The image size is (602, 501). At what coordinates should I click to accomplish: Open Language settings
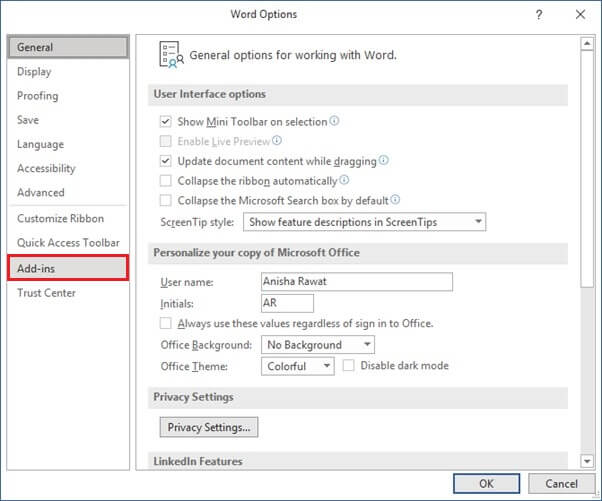(68, 144)
